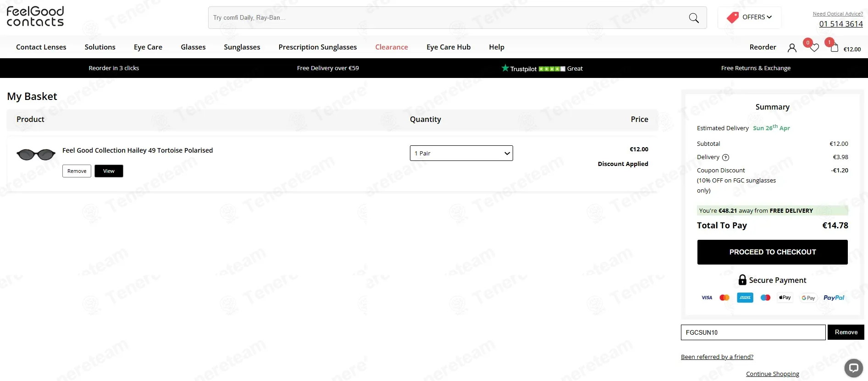This screenshot has height=381, width=868.
Task: Click the Apple Pay logo
Action: pyautogui.click(x=785, y=298)
